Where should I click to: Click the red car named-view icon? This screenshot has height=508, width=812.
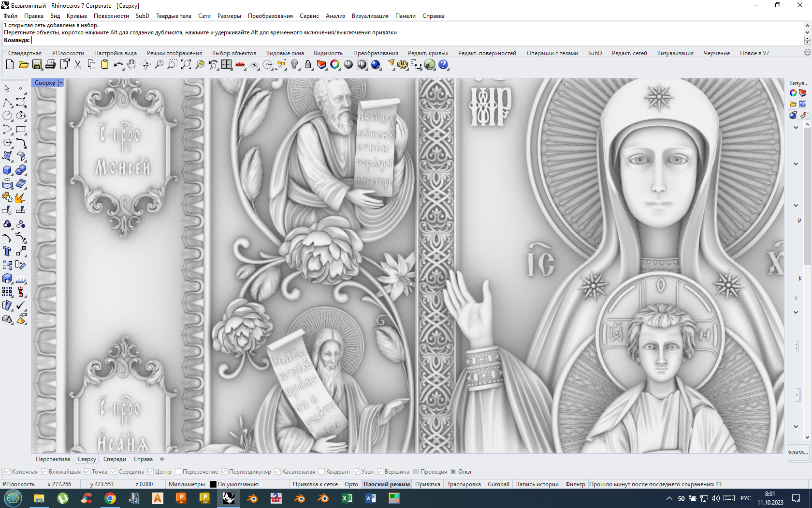[240, 64]
